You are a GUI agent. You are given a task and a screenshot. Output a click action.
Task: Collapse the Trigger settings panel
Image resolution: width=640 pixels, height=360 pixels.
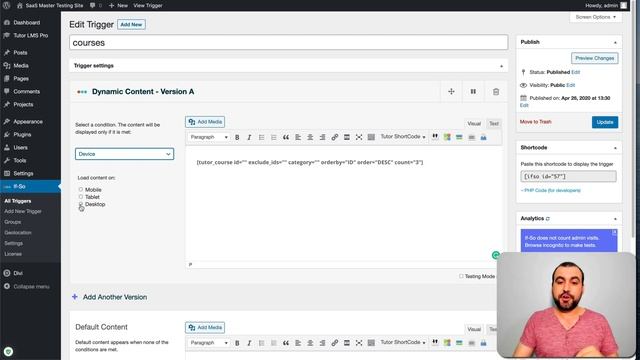(501, 66)
